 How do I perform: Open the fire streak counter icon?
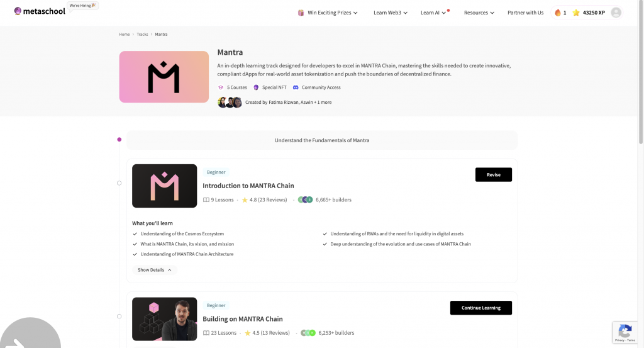click(x=558, y=13)
